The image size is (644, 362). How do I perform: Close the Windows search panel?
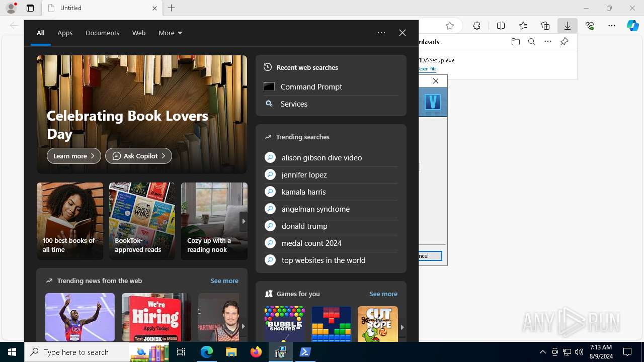(403, 33)
